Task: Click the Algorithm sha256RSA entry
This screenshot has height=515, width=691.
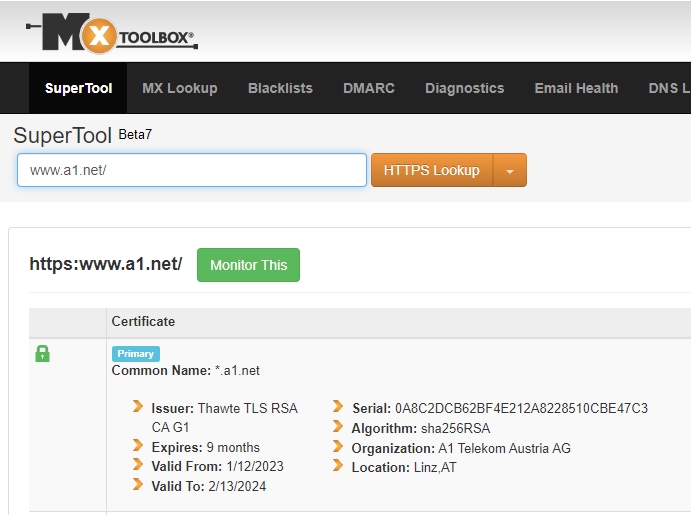Action: 421,428
